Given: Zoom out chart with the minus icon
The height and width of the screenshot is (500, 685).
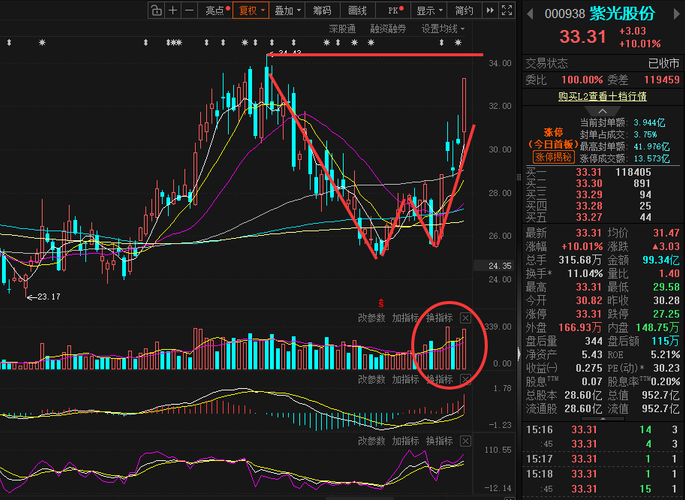Looking at the screenshot, I should (189, 10).
